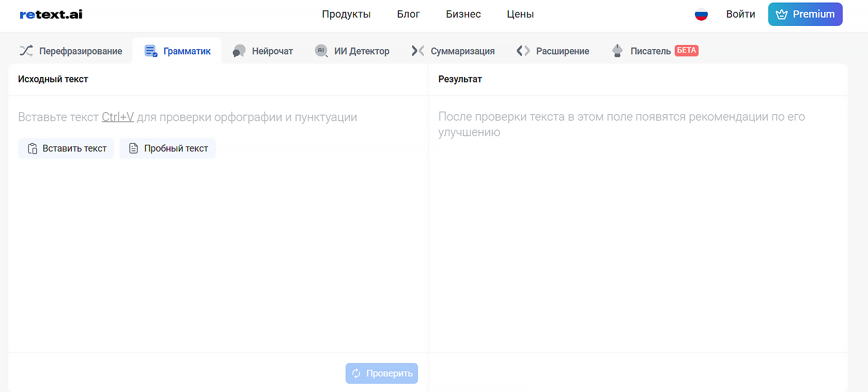Image resolution: width=868 pixels, height=392 pixels.
Task: Click the Писатель pen nib icon
Action: [617, 51]
